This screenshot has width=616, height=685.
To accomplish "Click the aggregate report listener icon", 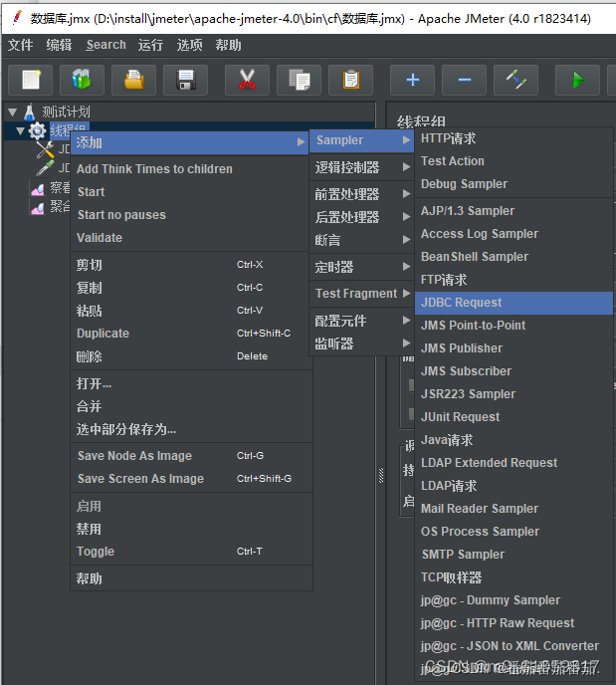I will (x=38, y=208).
